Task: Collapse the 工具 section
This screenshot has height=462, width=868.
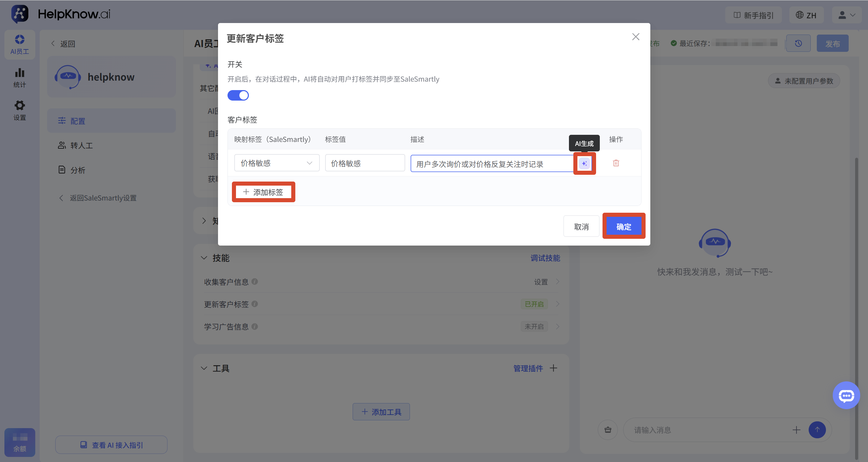Action: pos(204,368)
